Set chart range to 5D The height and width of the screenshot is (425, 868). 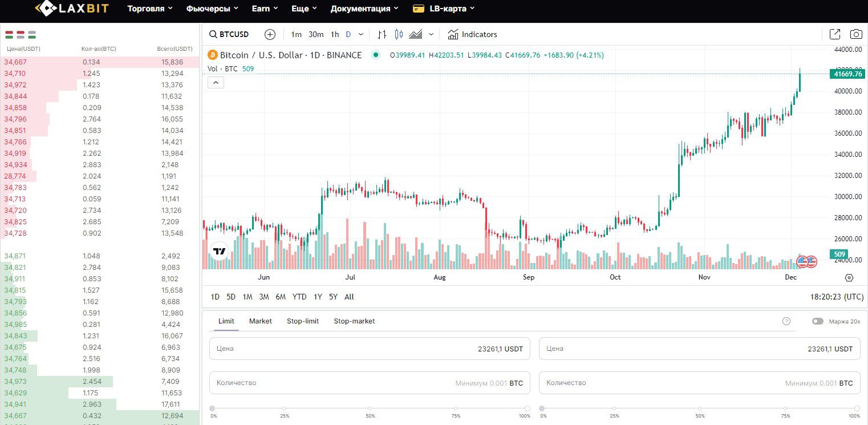point(231,297)
